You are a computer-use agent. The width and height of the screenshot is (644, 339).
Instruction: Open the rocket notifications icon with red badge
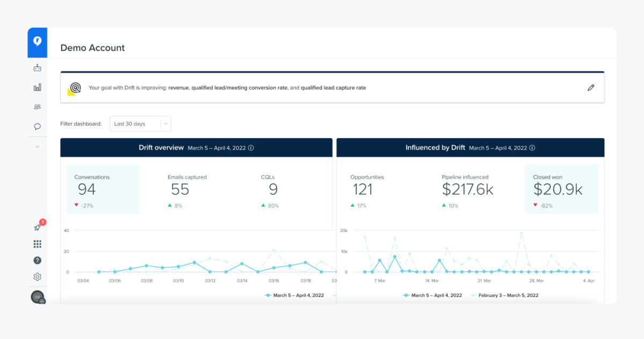(37, 227)
